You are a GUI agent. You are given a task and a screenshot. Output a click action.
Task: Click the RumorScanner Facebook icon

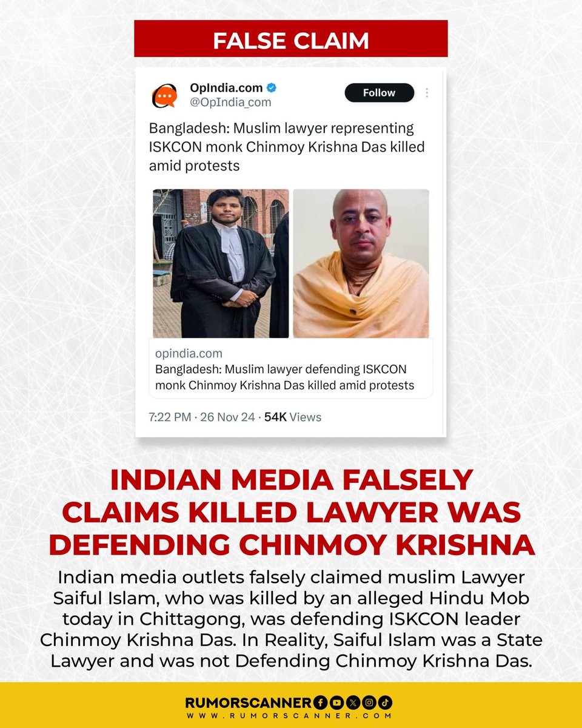click(321, 703)
